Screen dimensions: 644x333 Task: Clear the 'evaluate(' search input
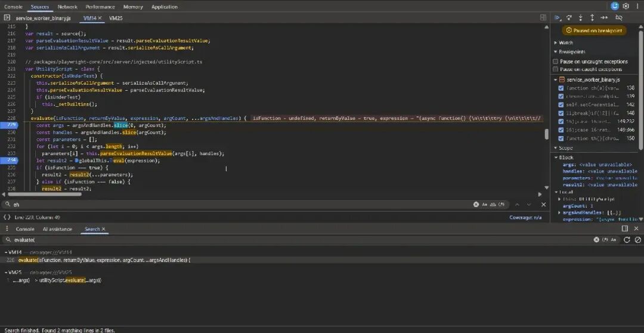(x=596, y=240)
